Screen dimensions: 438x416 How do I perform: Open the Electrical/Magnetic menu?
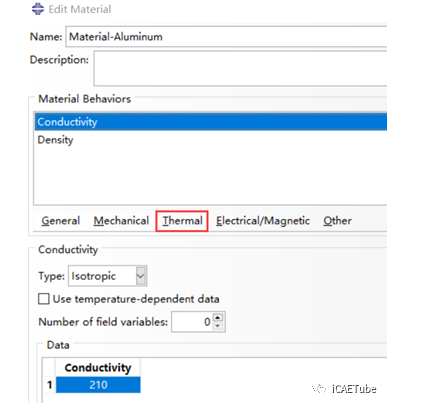point(263,221)
